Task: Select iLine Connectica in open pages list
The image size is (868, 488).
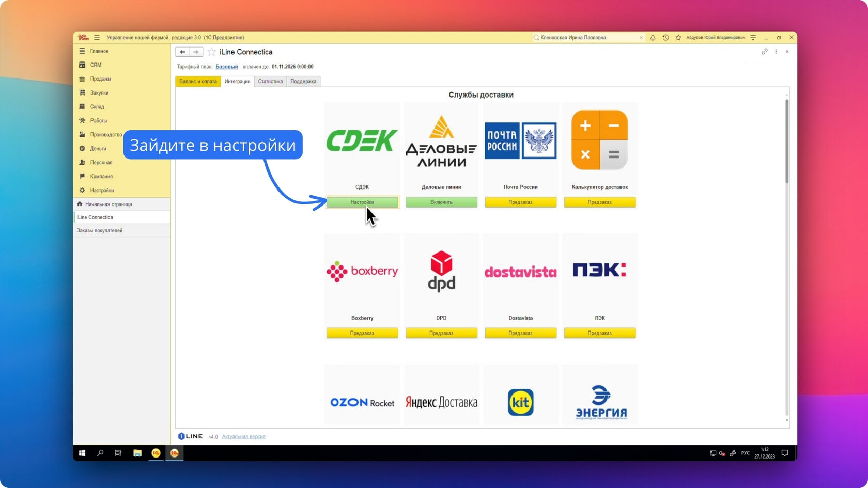Action: 122,217
